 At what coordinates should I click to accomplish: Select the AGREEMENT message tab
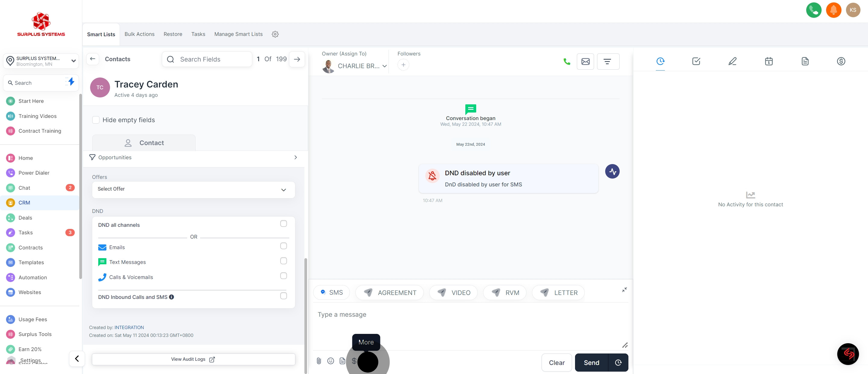point(390,293)
